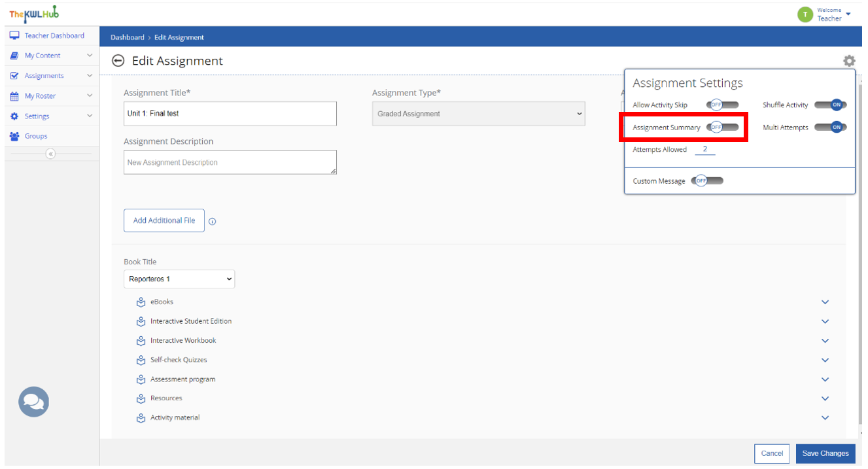Click the My Roster calendar icon
868x469 pixels.
14,96
